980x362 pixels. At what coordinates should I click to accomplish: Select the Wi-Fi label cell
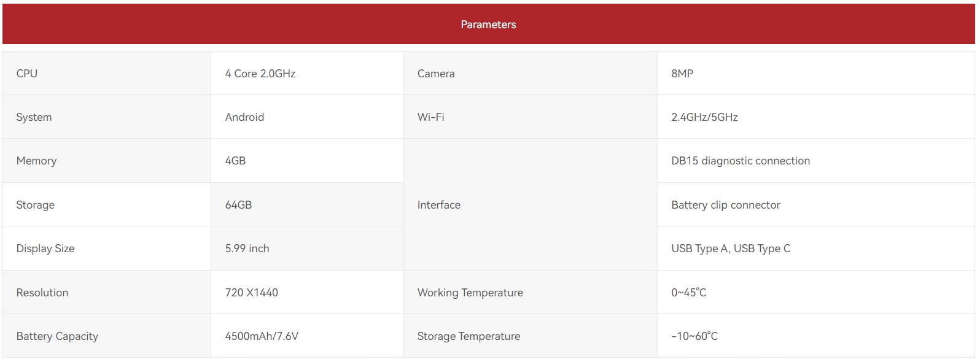(431, 117)
